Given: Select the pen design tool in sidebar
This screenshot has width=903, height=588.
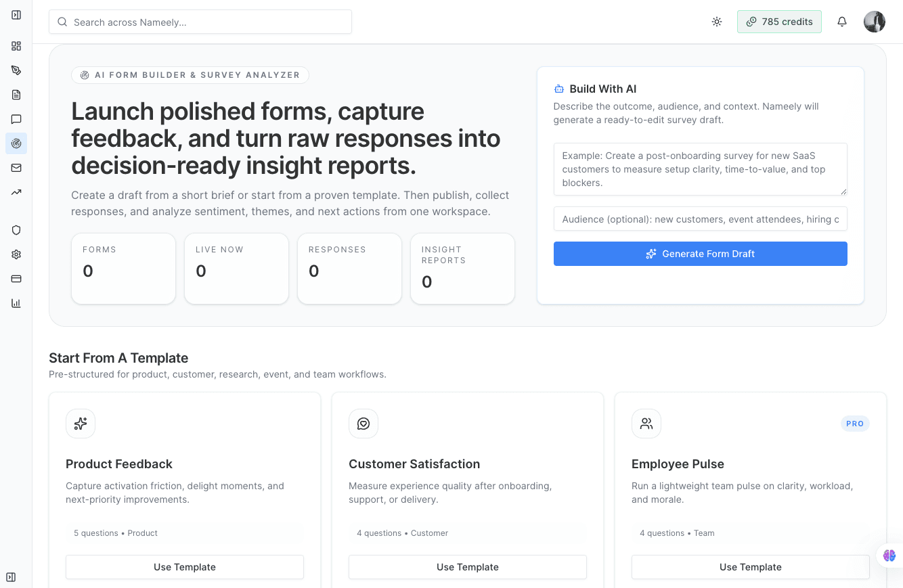Looking at the screenshot, I should (x=16, y=70).
